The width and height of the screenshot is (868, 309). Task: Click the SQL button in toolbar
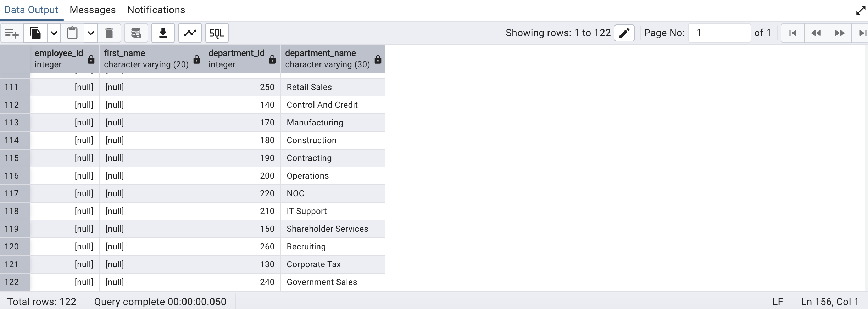pyautogui.click(x=217, y=33)
